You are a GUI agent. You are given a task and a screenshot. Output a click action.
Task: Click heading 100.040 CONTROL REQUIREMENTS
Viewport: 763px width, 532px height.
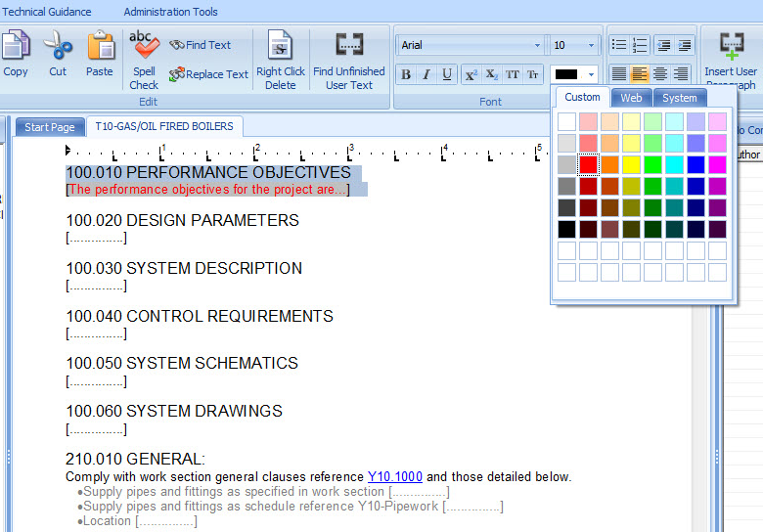click(x=200, y=316)
